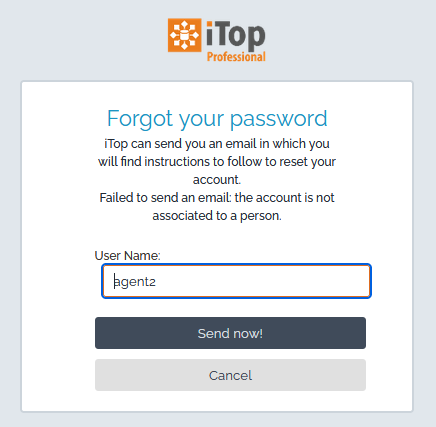This screenshot has height=427, width=436.
Task: Click the 'associated to a person.' text line
Action: [217, 216]
